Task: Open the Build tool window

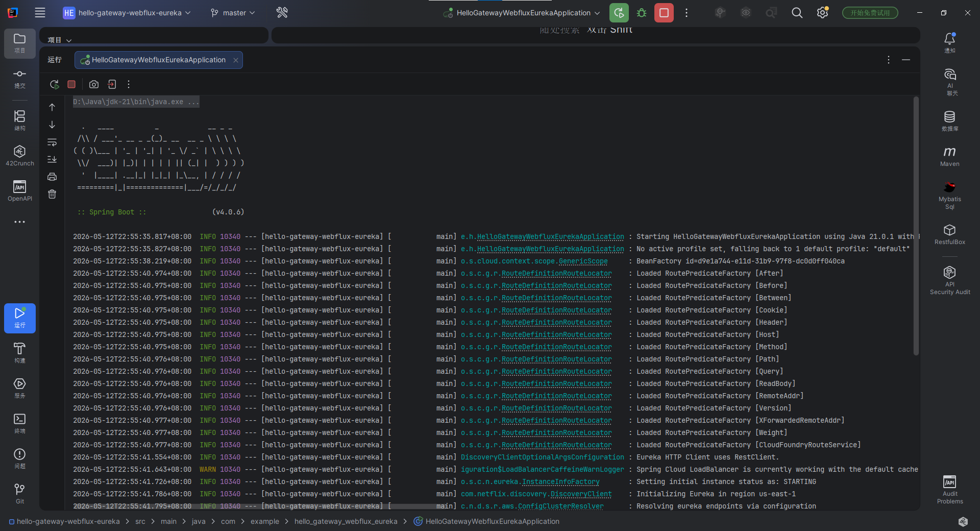Action: click(19, 353)
